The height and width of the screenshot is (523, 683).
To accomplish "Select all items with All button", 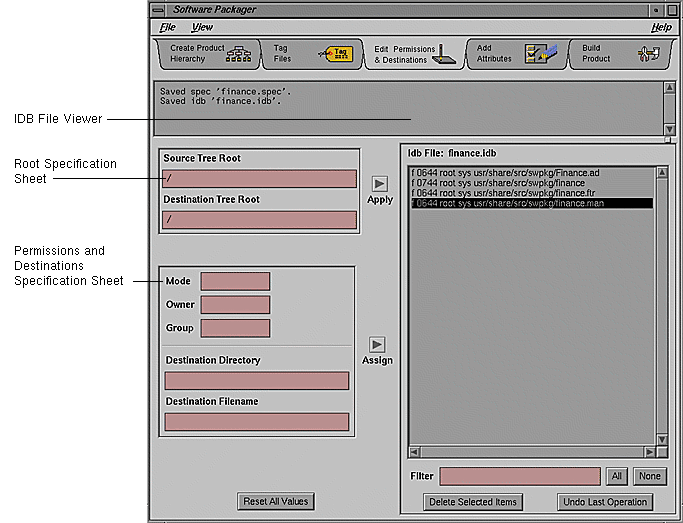I will coord(617,476).
